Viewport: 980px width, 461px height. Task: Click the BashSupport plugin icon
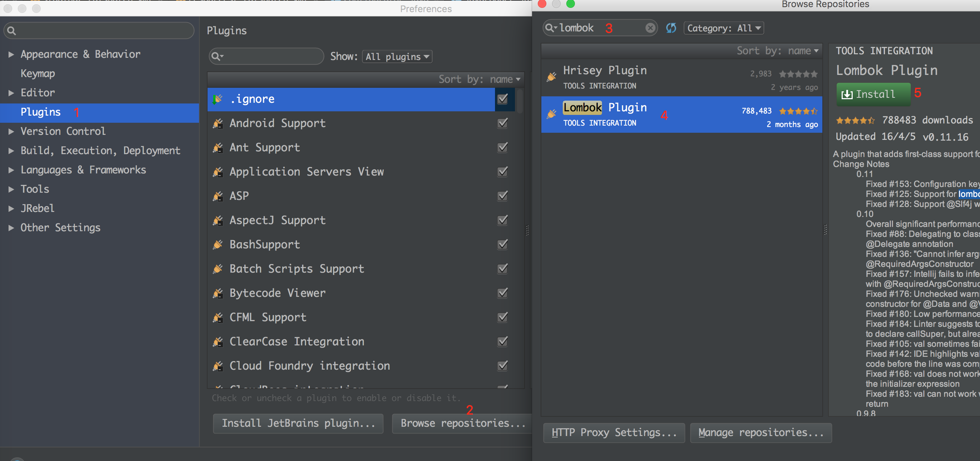(x=218, y=244)
